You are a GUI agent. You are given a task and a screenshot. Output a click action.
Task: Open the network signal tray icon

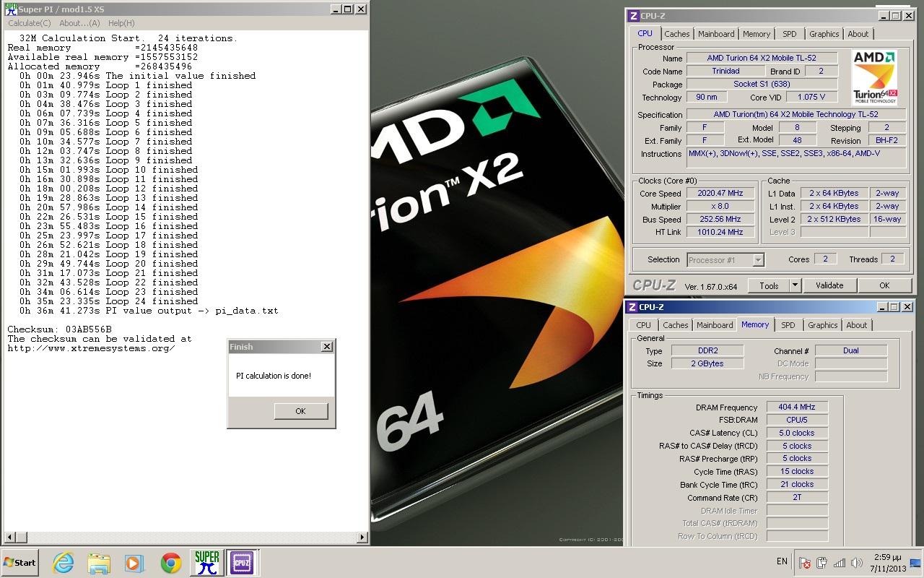[x=840, y=563]
